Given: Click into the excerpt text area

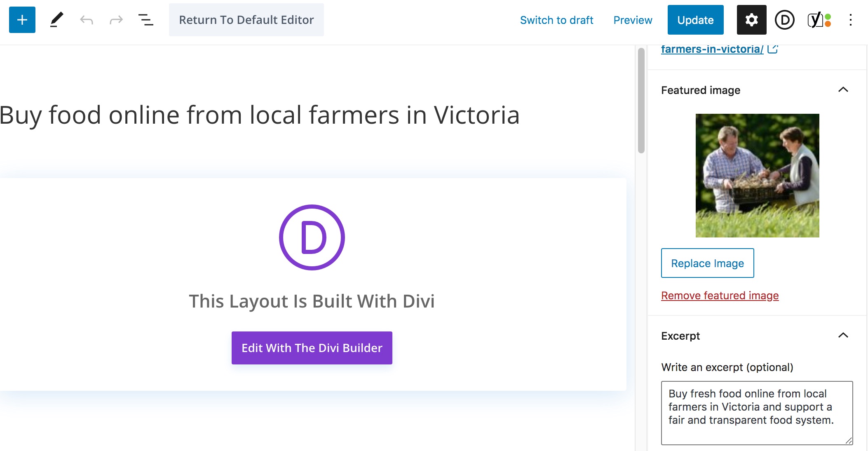Looking at the screenshot, I should [757, 413].
